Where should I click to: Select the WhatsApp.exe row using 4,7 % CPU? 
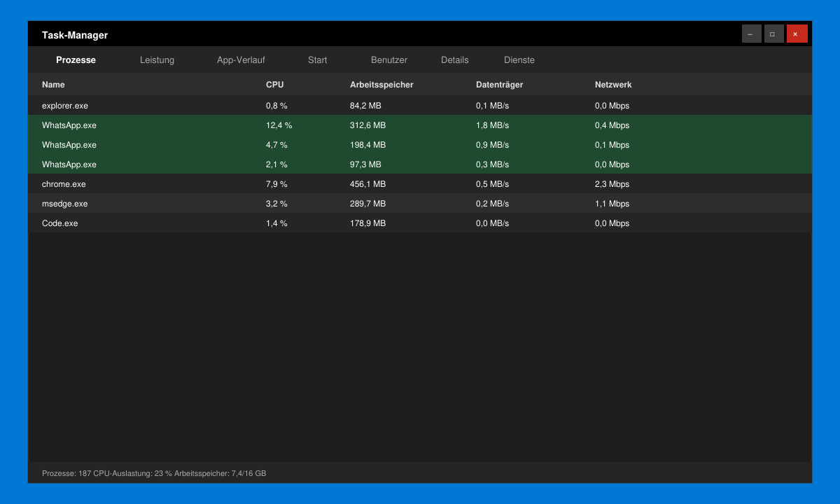click(x=420, y=145)
